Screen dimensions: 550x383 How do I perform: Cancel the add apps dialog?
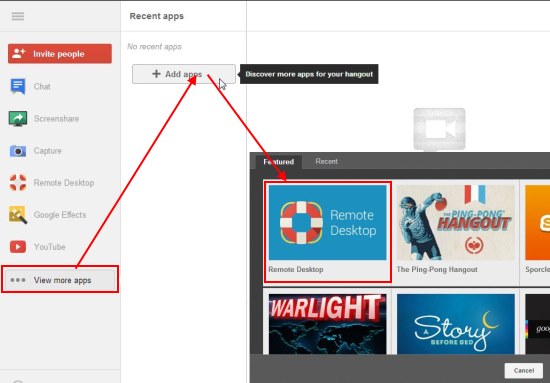pos(524,370)
